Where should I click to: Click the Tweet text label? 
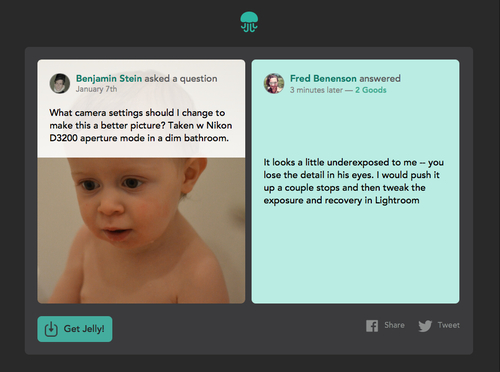pos(449,325)
